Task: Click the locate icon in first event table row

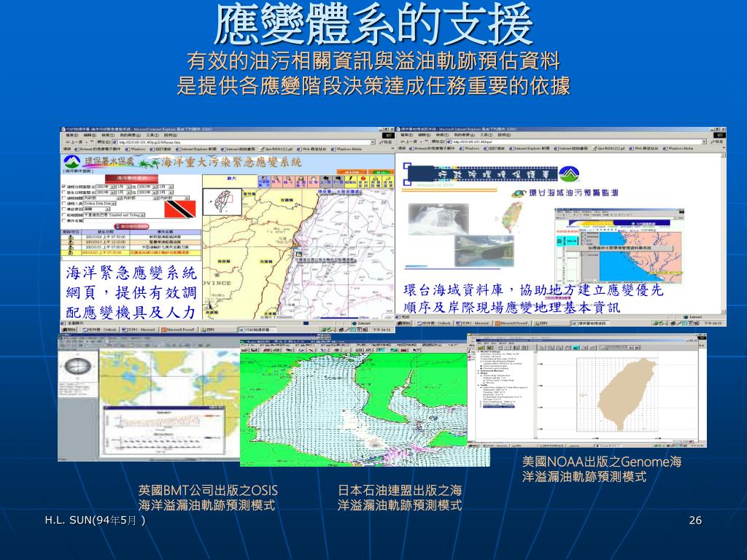Action: click(71, 237)
